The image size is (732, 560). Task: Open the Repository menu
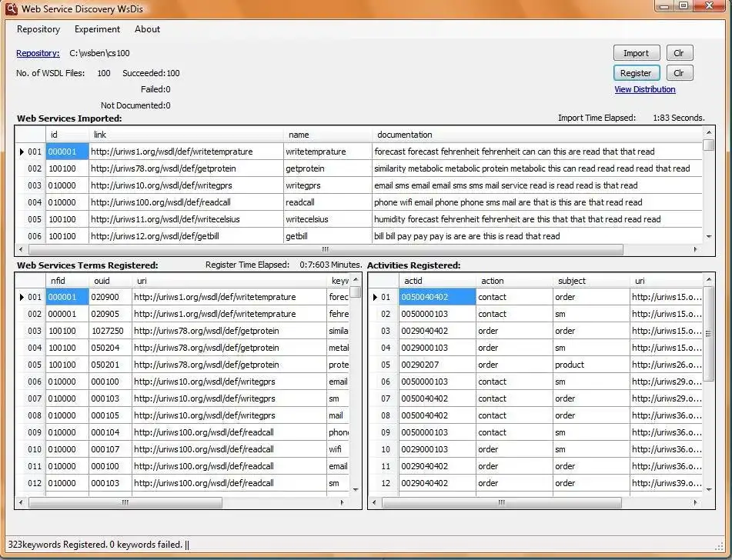coord(38,29)
